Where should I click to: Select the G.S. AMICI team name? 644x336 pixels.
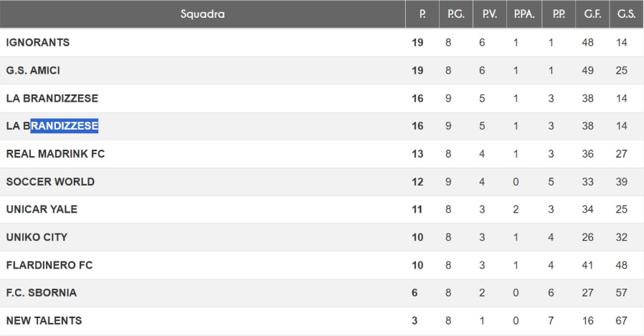pos(33,70)
